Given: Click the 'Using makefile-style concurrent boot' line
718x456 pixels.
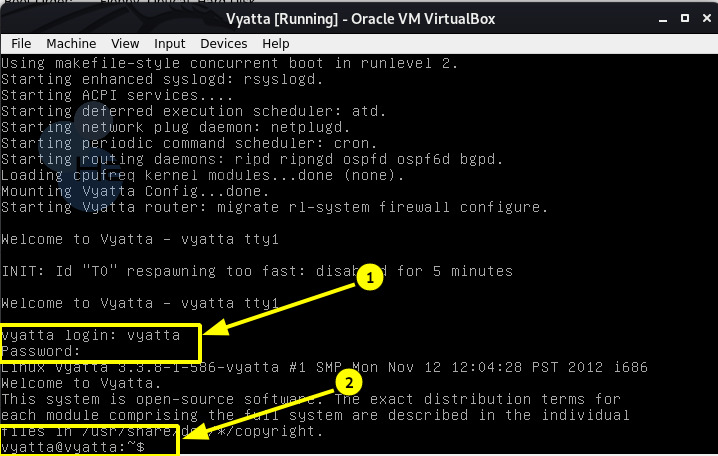Looking at the screenshot, I should coord(229,63).
